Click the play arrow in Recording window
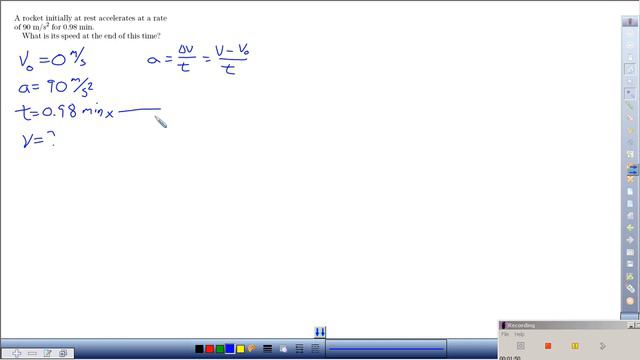 pyautogui.click(x=603, y=346)
